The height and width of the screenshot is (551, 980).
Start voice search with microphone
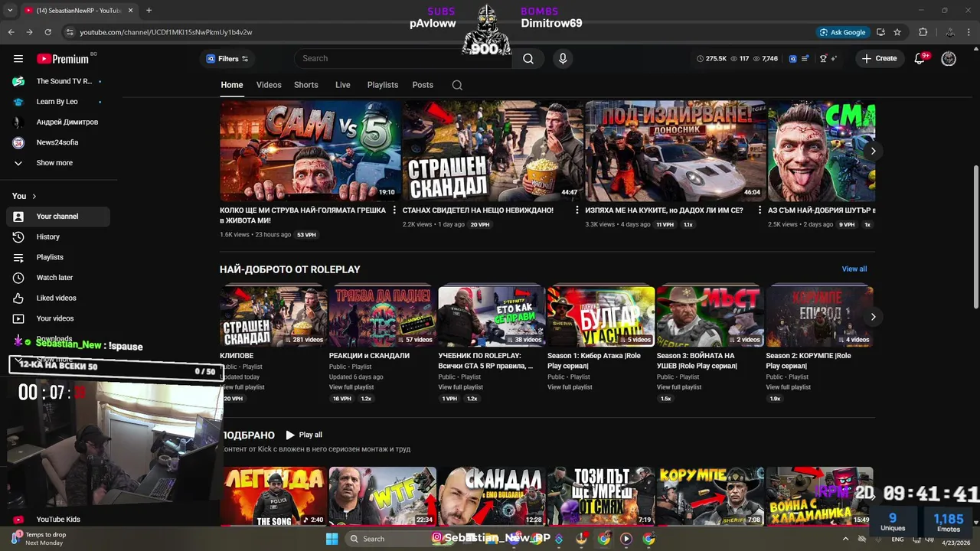tap(563, 59)
